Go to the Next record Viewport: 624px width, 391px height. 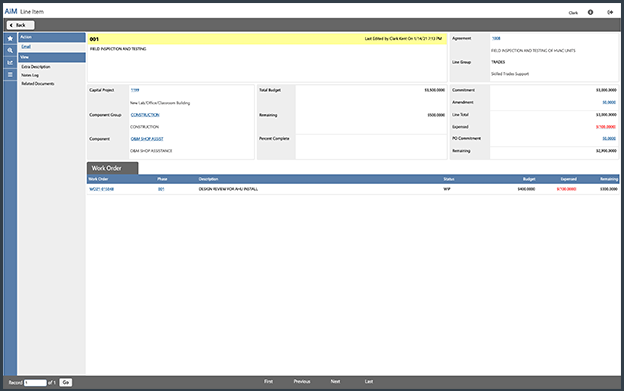335,381
